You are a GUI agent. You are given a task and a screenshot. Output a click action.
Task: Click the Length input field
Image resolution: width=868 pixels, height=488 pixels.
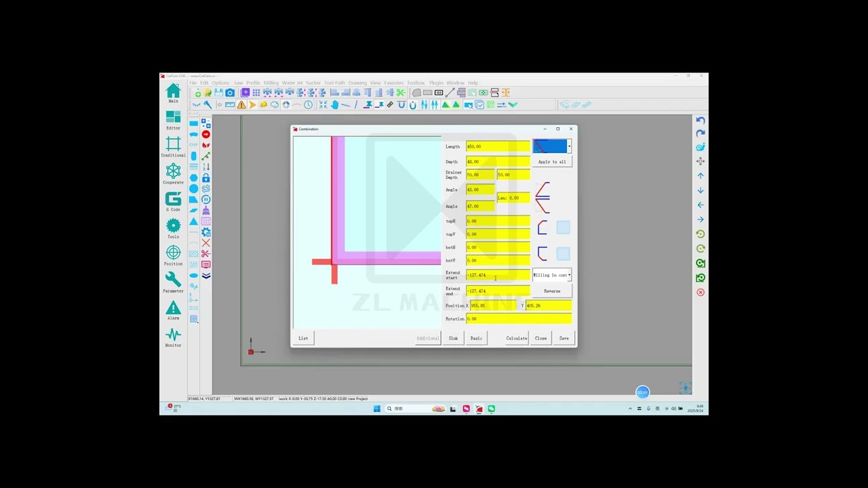[498, 146]
